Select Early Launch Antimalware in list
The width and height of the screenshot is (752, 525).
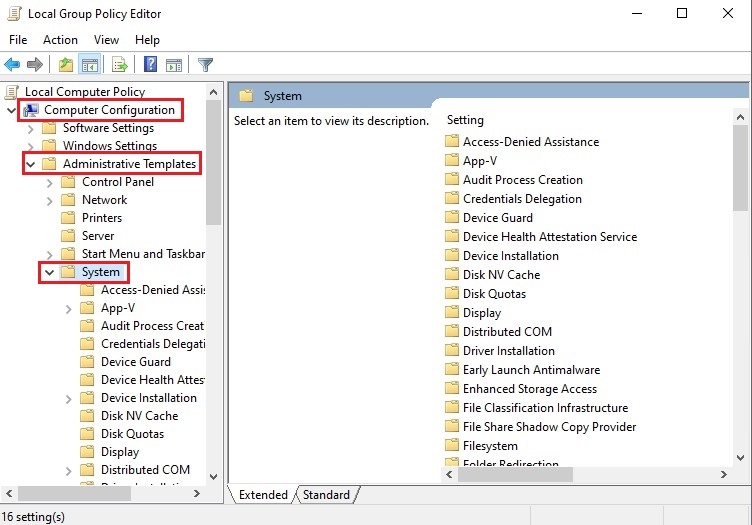531,370
